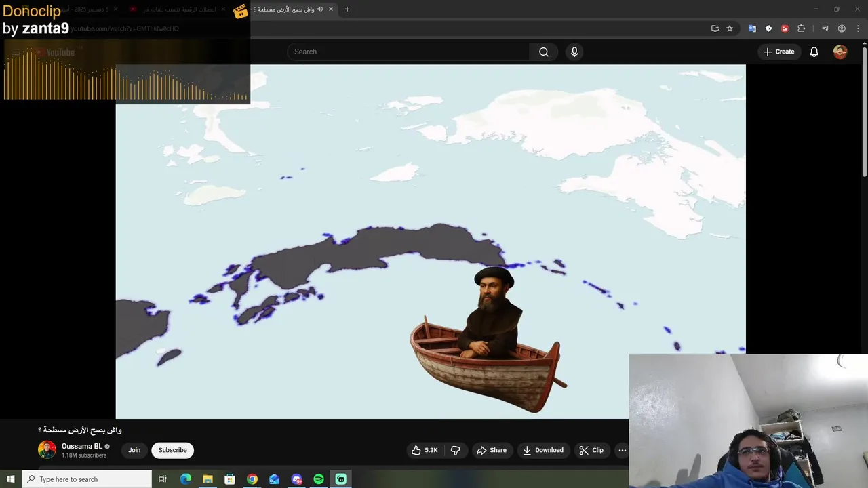Viewport: 868px width, 488px height.
Task: Focus the YouTube search field
Action: point(409,52)
